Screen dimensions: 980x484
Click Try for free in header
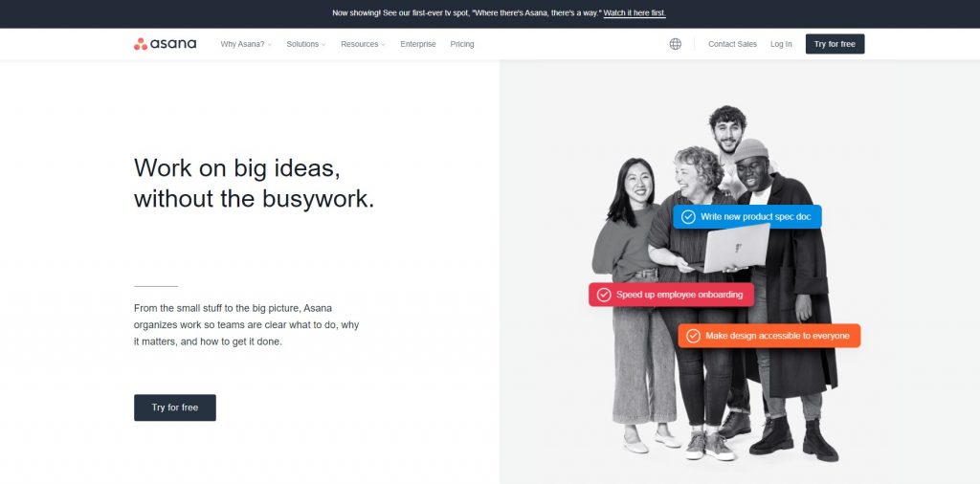pos(835,44)
